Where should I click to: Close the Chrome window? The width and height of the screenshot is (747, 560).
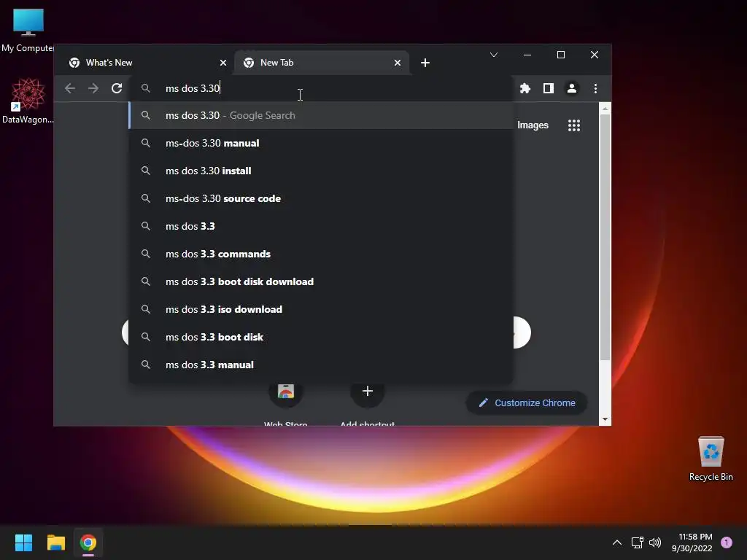click(x=594, y=55)
